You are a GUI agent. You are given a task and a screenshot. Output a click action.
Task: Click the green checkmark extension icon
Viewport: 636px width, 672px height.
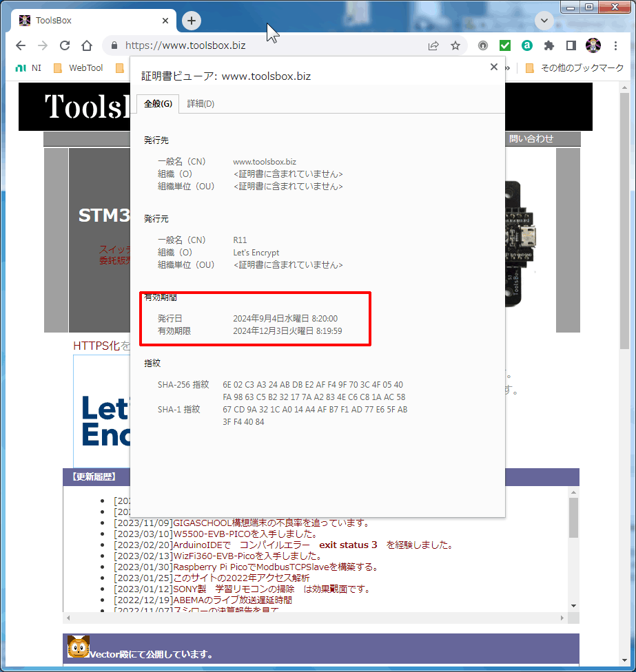[505, 45]
